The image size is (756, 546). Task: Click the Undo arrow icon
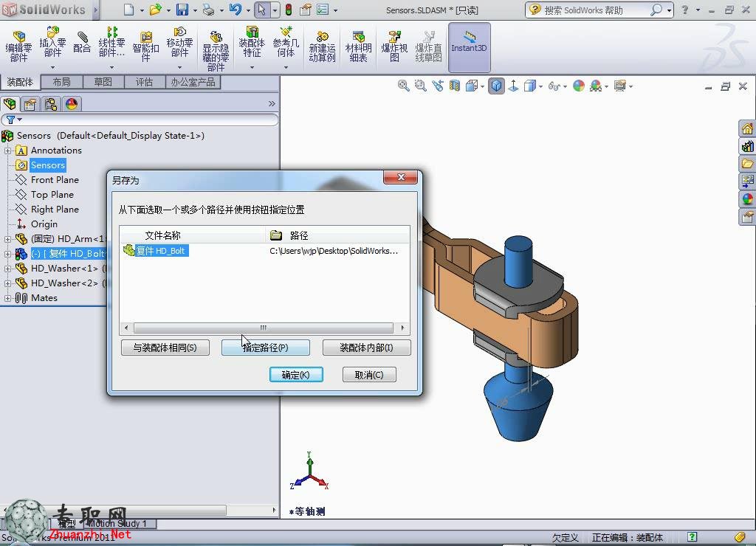point(235,9)
